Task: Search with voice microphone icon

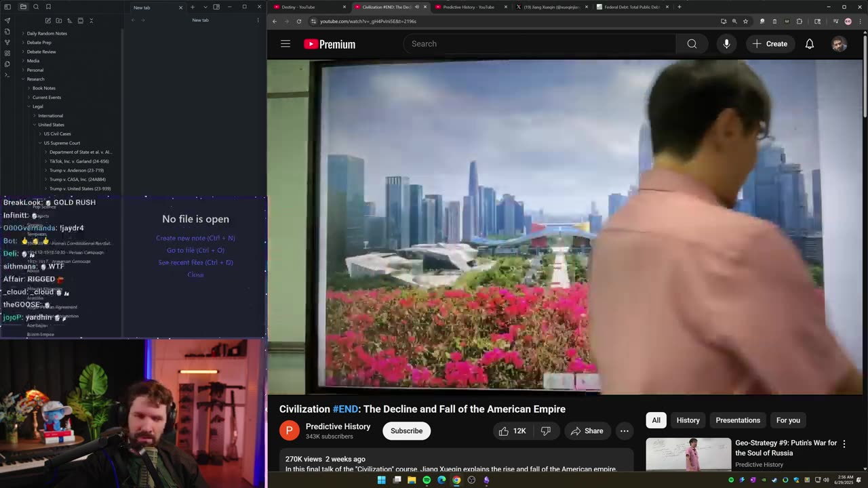Action: click(726, 44)
